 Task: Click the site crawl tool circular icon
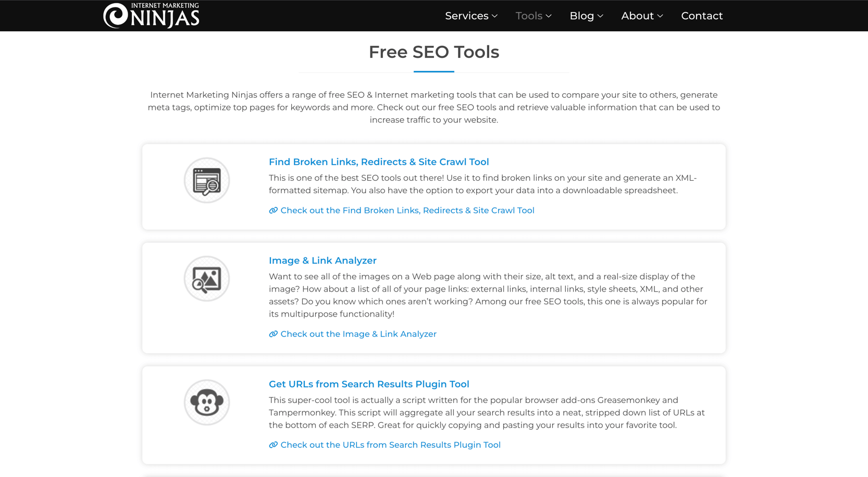[x=207, y=181]
